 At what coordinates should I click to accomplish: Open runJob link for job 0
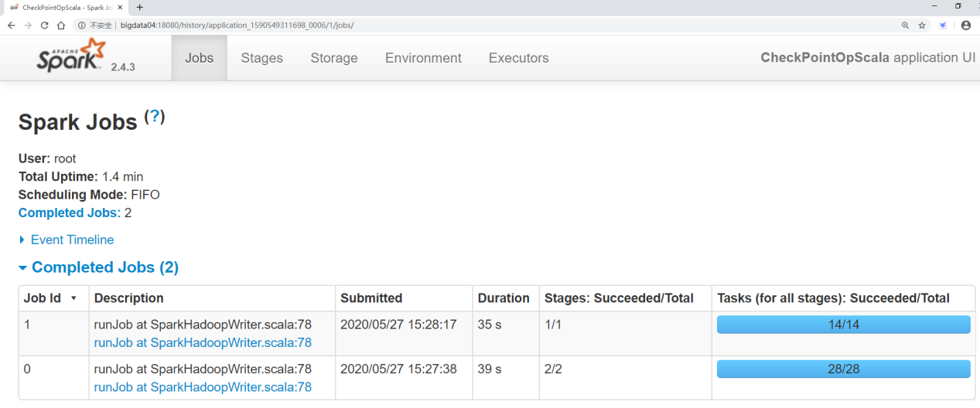pos(203,387)
